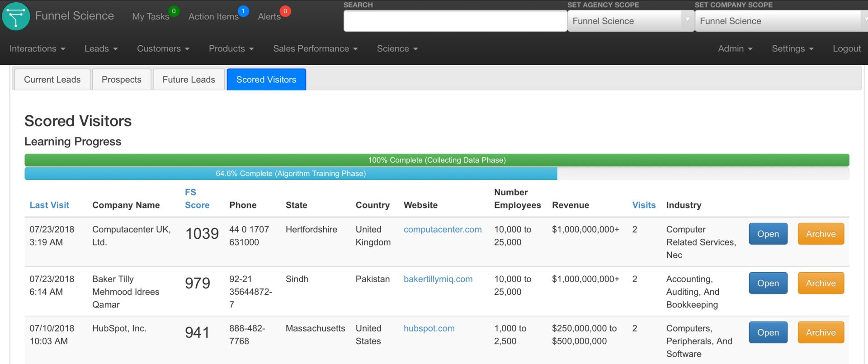
Task: Open the Set Company Scope dropdown
Action: point(781,21)
